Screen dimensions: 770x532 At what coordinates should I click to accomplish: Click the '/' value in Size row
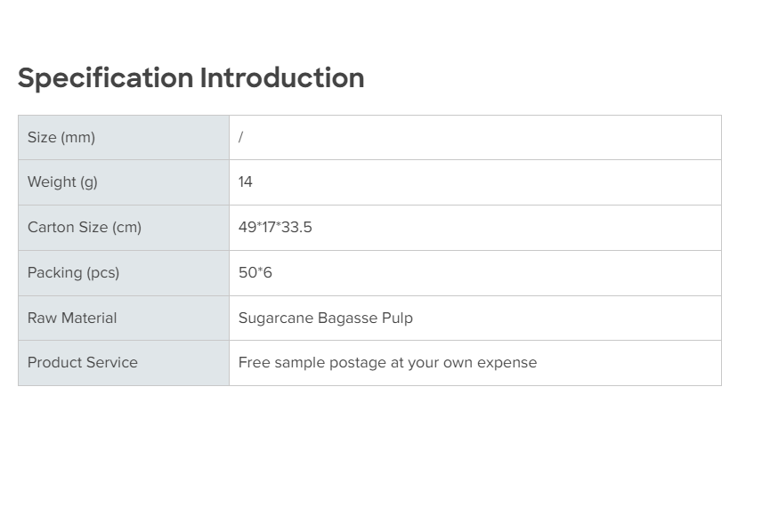240,138
